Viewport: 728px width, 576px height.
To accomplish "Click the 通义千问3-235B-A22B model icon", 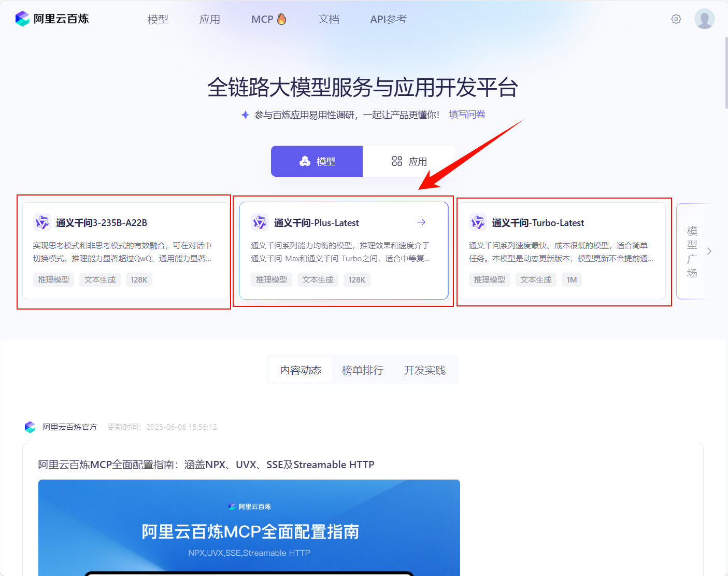I will coord(42,222).
